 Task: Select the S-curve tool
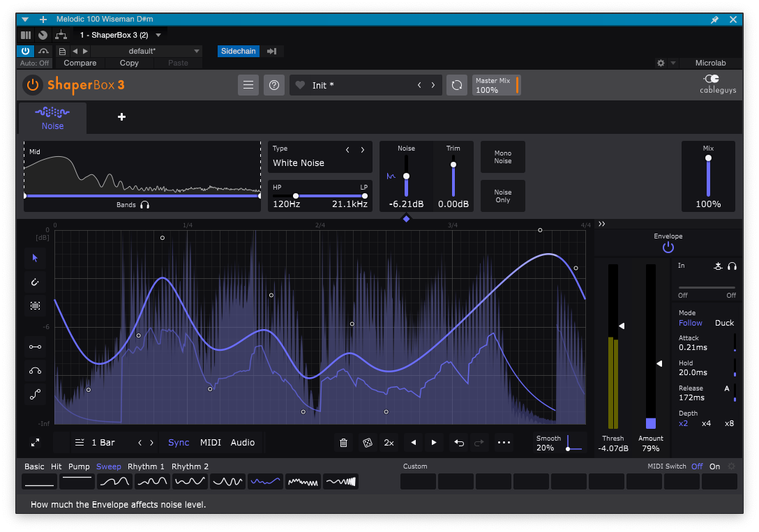click(x=35, y=395)
